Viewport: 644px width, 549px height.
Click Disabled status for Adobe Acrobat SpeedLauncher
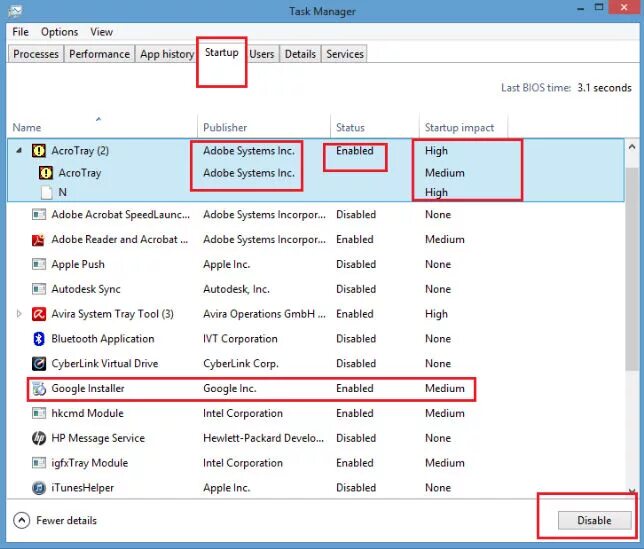356,214
